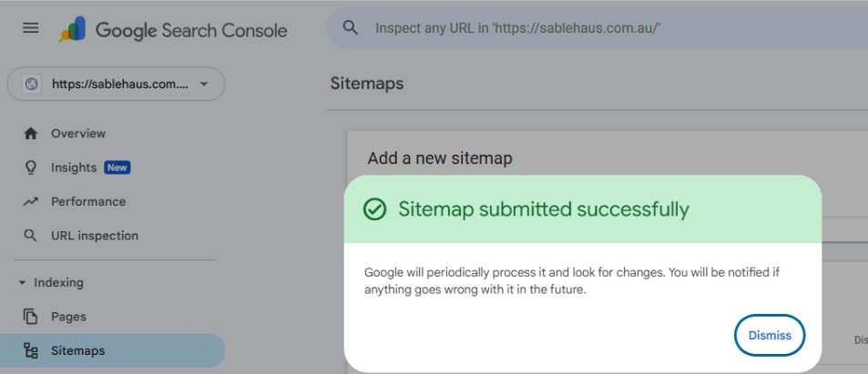Click the Sitemaps tree icon
Image resolution: width=868 pixels, height=374 pixels.
tap(30, 350)
